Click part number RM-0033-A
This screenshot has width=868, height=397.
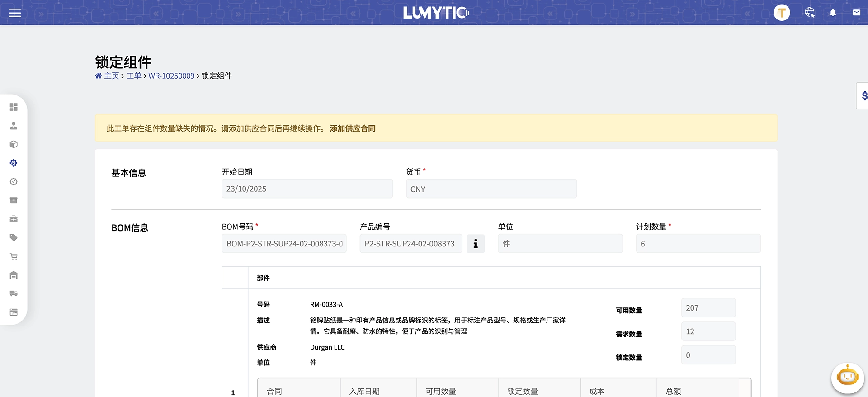tap(326, 304)
